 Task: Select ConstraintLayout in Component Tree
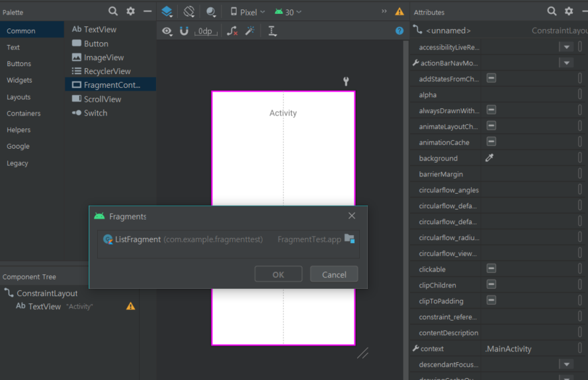pyautogui.click(x=47, y=293)
